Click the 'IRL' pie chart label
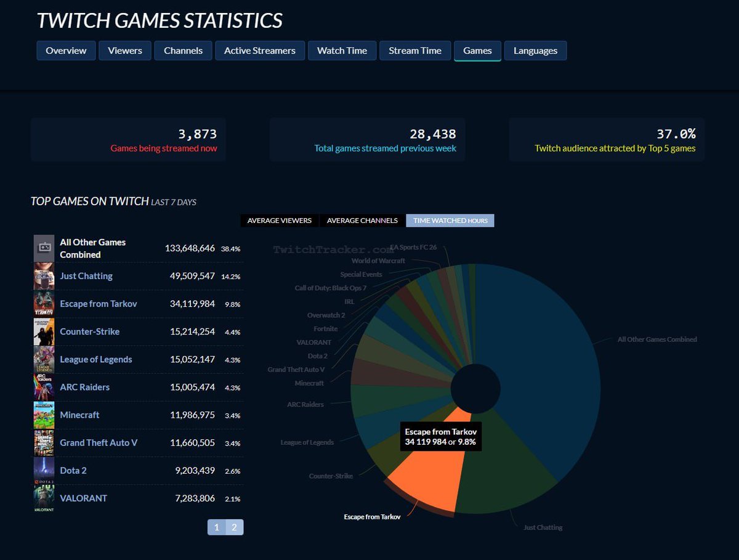The width and height of the screenshot is (739, 560). (349, 302)
